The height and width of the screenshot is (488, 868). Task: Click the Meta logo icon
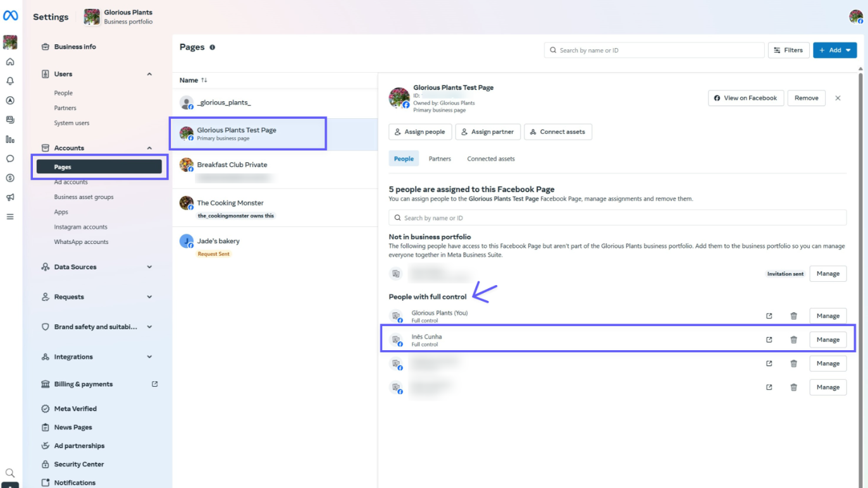11,16
